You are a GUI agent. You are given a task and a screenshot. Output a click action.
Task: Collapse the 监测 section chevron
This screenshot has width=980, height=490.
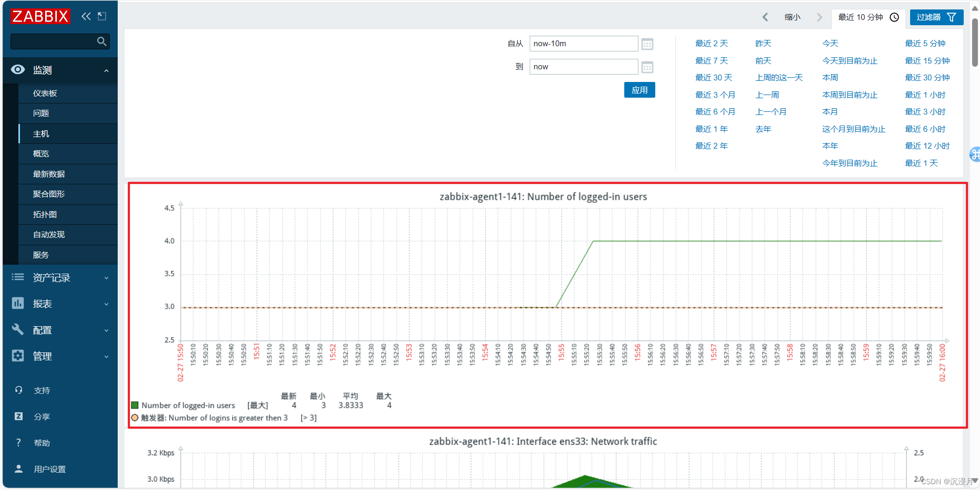(x=106, y=70)
